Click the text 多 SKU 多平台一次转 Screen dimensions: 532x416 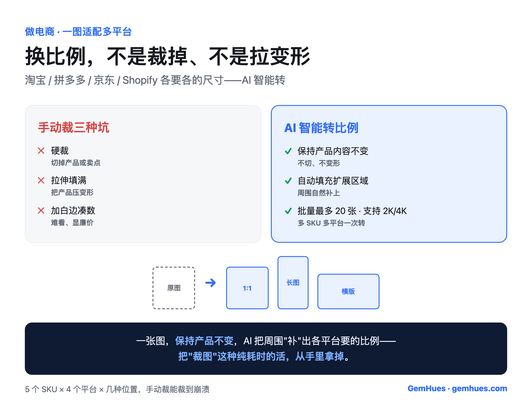331,223
